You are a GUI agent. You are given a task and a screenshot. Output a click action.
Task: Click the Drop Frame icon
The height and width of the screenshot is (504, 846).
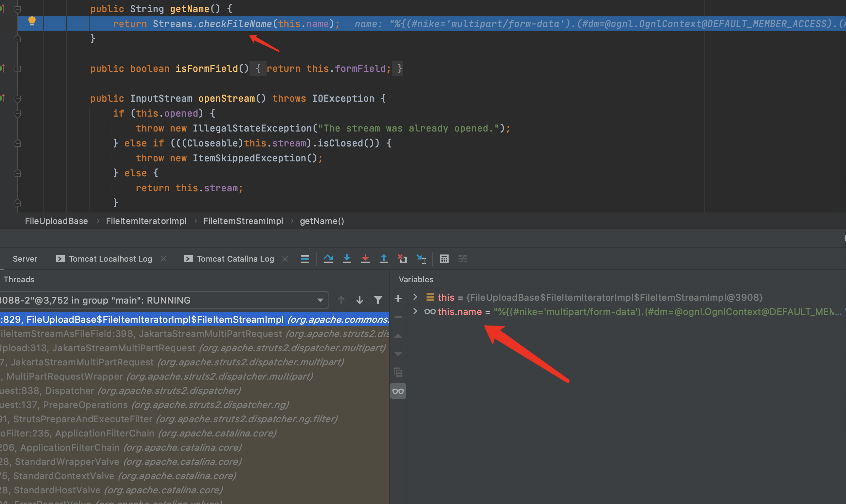point(402,259)
